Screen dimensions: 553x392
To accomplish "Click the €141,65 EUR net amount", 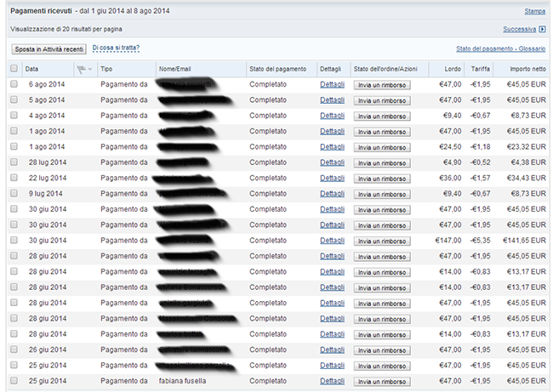I will (524, 241).
